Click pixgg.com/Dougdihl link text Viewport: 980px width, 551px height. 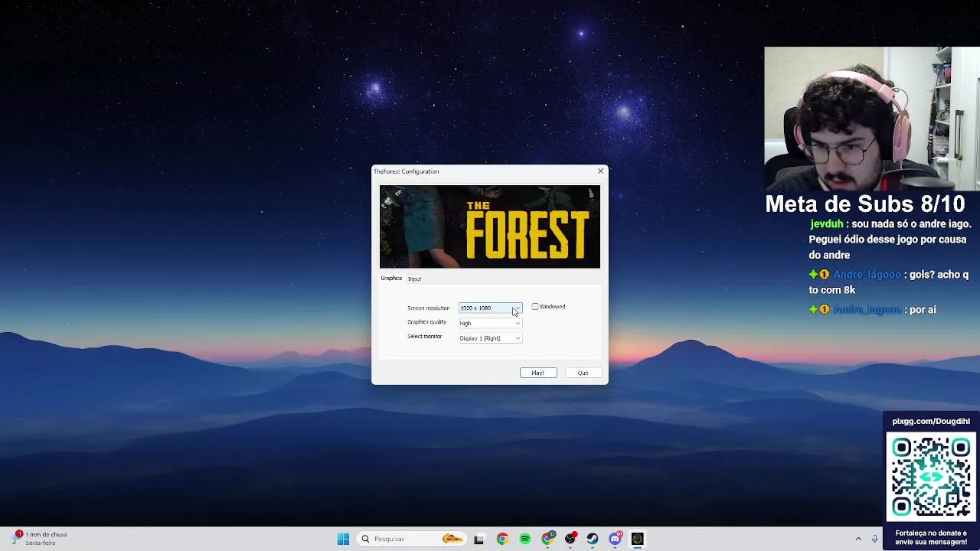[931, 421]
